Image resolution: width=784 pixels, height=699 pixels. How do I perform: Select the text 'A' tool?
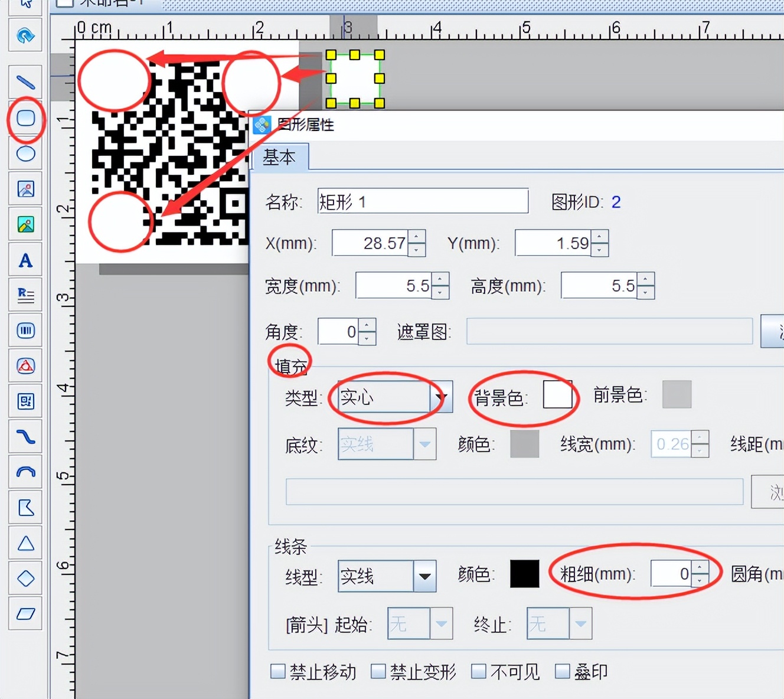click(25, 260)
